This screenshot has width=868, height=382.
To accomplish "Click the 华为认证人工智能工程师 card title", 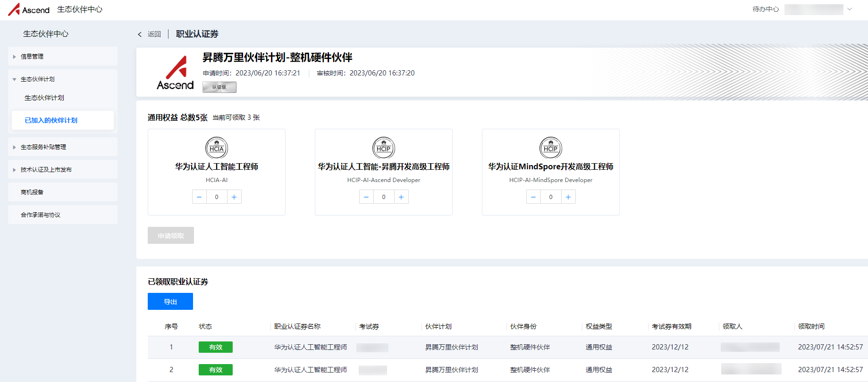I will pos(217,166).
